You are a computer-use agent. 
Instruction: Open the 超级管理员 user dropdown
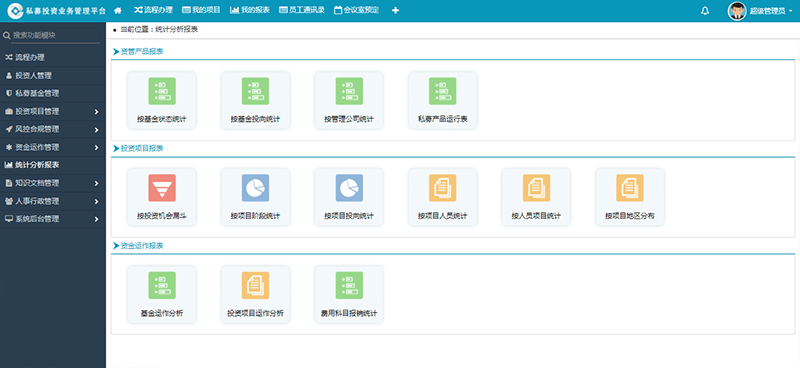[760, 11]
